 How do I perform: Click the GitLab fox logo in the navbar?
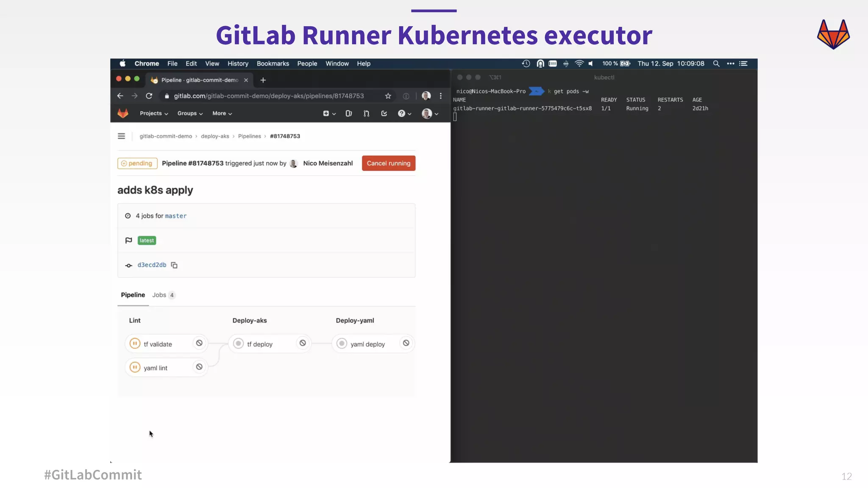(123, 113)
